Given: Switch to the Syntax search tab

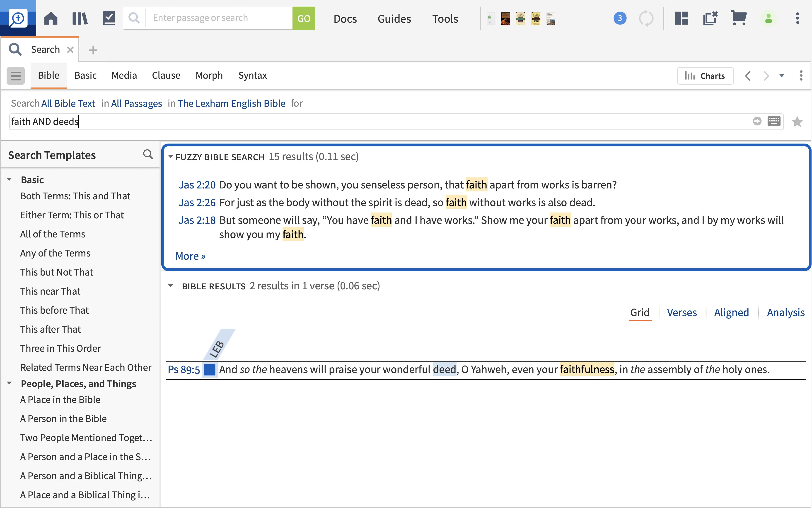Looking at the screenshot, I should coord(252,75).
